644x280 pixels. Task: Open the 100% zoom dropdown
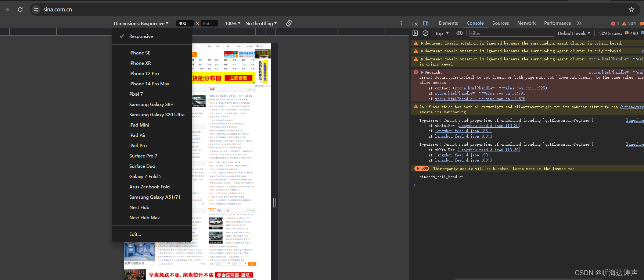233,23
